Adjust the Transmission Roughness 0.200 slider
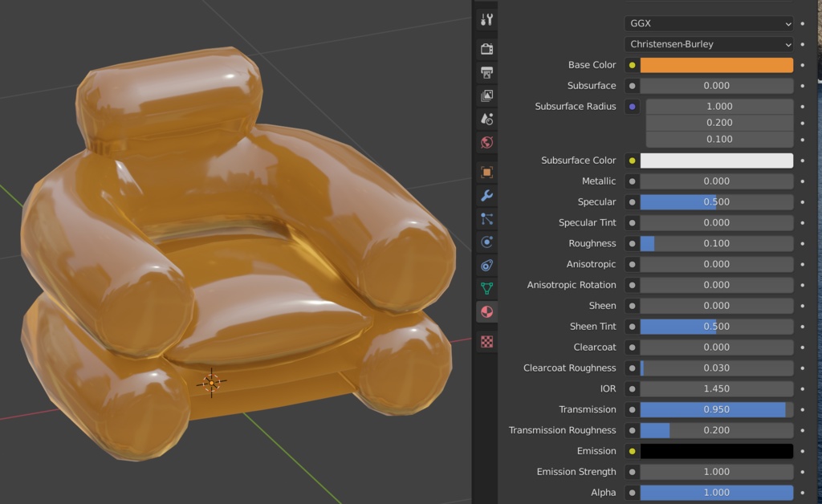The width and height of the screenshot is (822, 504). tap(717, 430)
